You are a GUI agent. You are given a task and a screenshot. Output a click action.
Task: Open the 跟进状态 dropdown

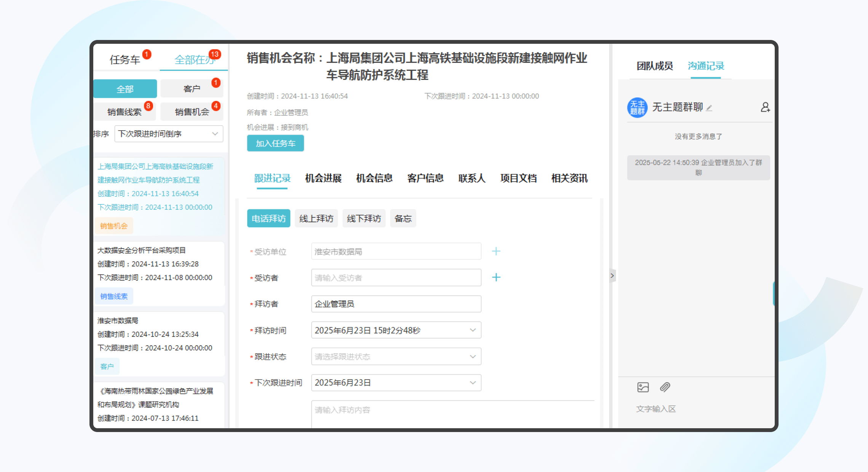396,357
